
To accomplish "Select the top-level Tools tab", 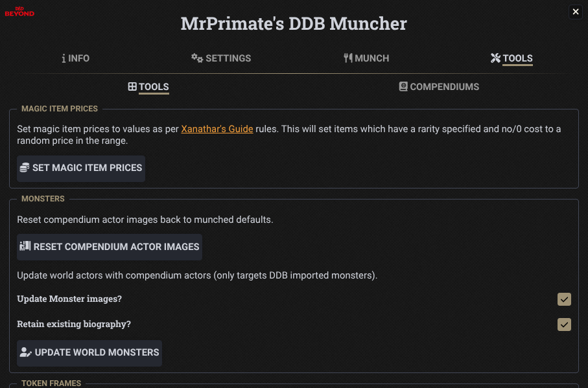I will click(512, 58).
